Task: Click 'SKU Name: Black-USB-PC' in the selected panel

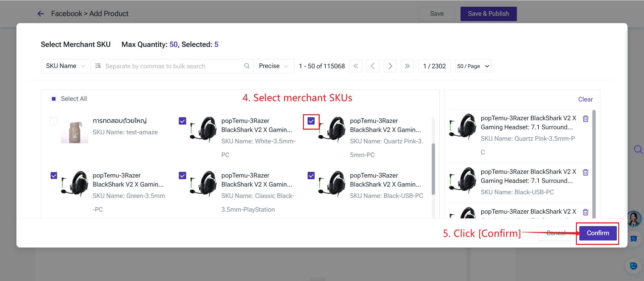Action: click(x=517, y=192)
